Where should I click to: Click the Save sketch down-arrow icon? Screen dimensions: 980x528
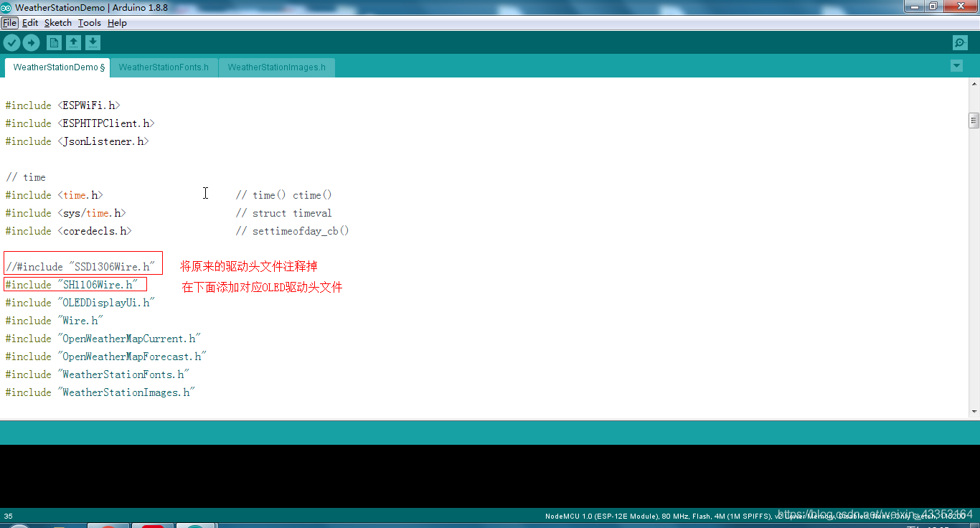click(93, 42)
